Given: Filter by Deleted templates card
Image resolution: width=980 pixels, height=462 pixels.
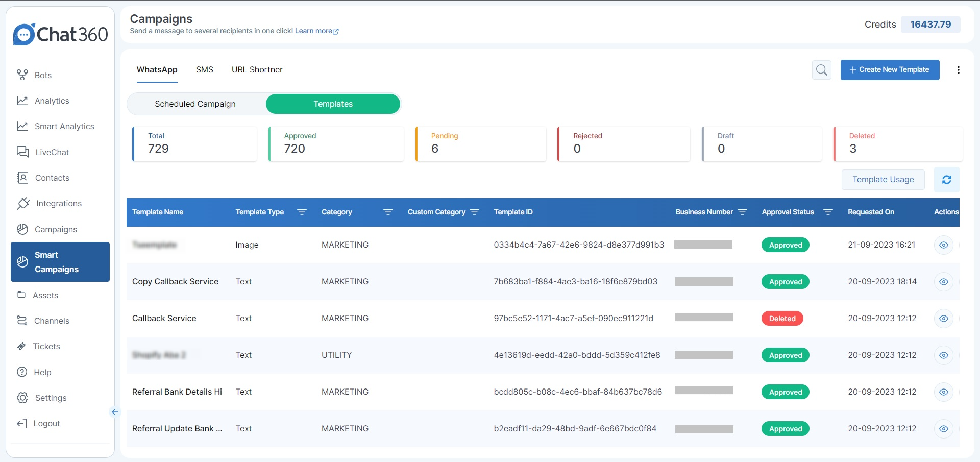Looking at the screenshot, I should pos(898,144).
